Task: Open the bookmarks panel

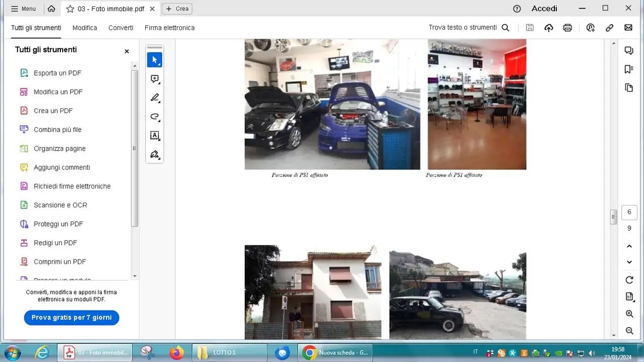Action: point(629,69)
